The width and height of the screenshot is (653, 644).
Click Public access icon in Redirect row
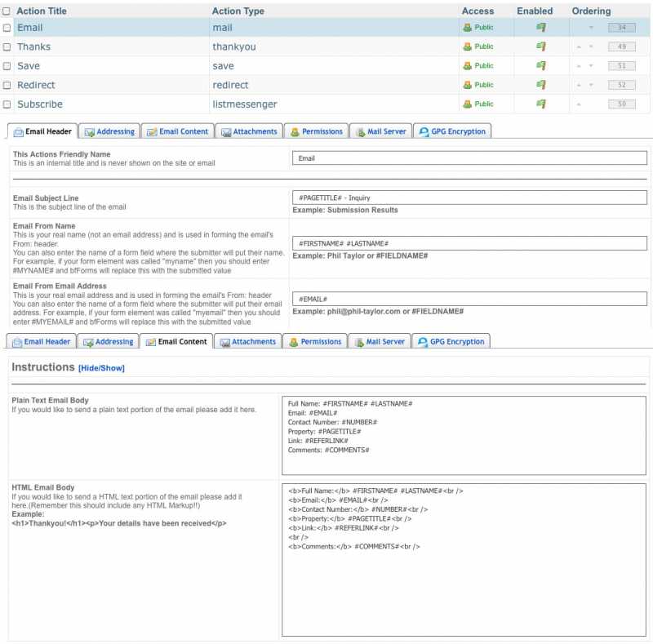point(467,85)
